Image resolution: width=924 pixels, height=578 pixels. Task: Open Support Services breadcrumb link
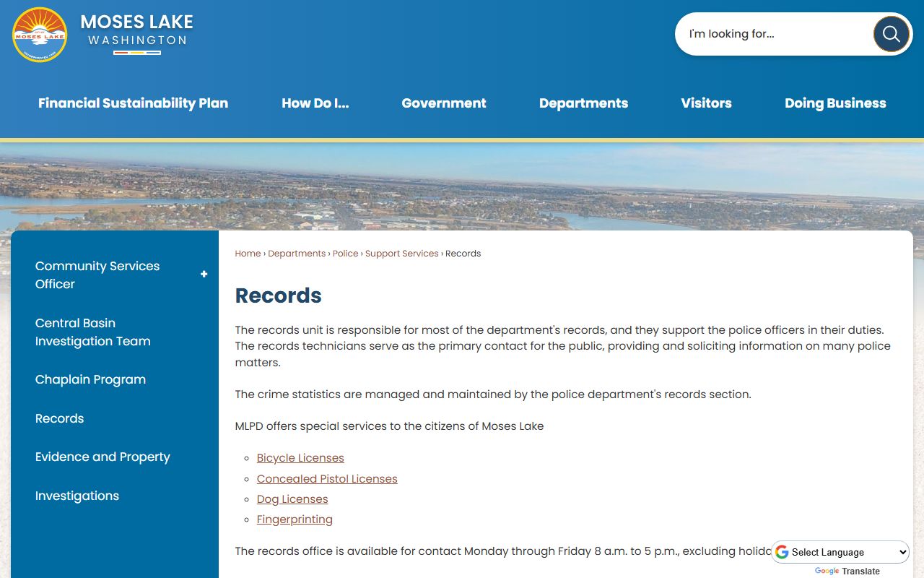point(401,254)
